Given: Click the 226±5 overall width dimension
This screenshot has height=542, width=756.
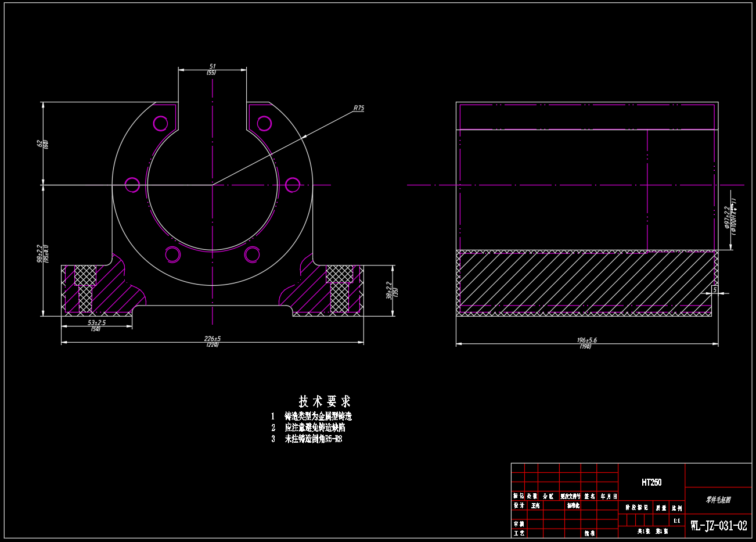Looking at the screenshot, I should [212, 339].
